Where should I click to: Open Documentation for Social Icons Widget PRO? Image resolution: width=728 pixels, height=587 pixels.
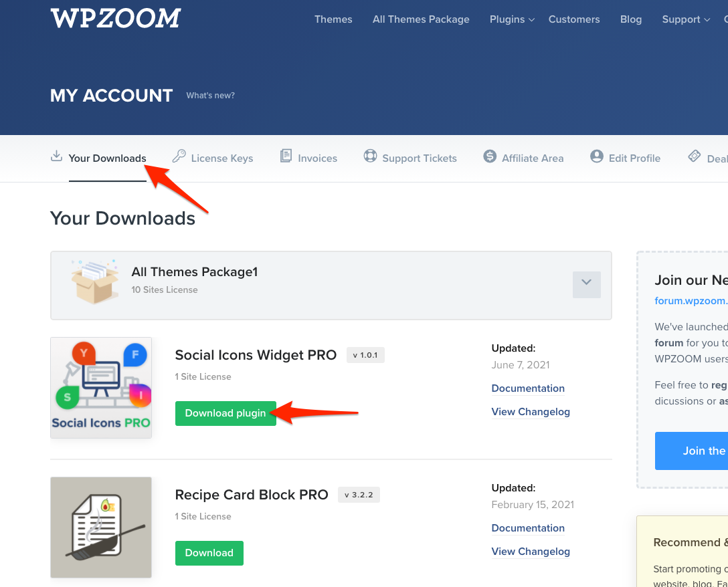pos(528,388)
